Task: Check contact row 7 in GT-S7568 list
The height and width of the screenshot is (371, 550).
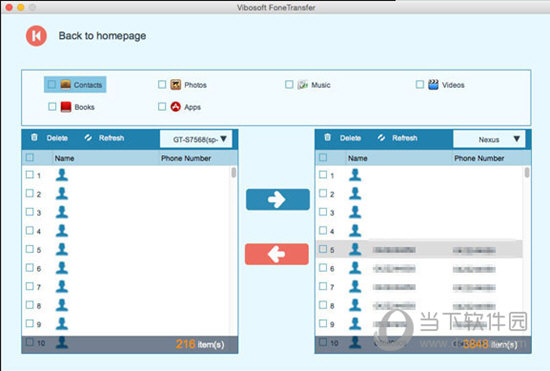Action: coord(30,286)
